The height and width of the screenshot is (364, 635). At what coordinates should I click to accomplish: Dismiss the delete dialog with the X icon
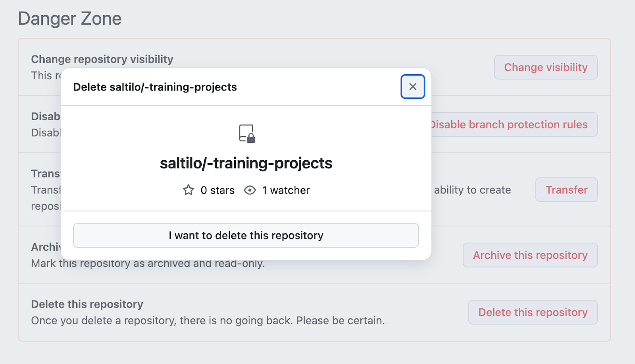pyautogui.click(x=412, y=87)
